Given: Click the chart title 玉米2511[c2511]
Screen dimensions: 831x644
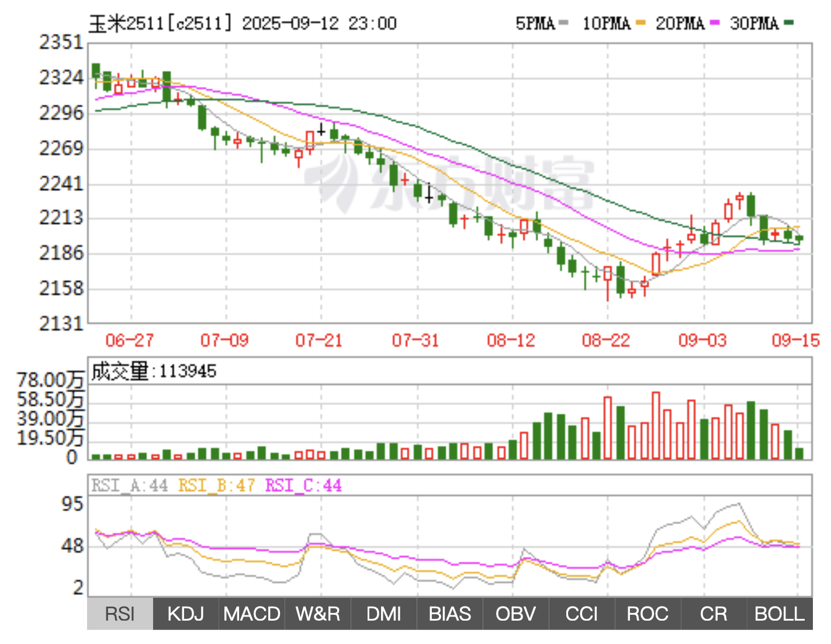Looking at the screenshot, I should click(x=161, y=23).
